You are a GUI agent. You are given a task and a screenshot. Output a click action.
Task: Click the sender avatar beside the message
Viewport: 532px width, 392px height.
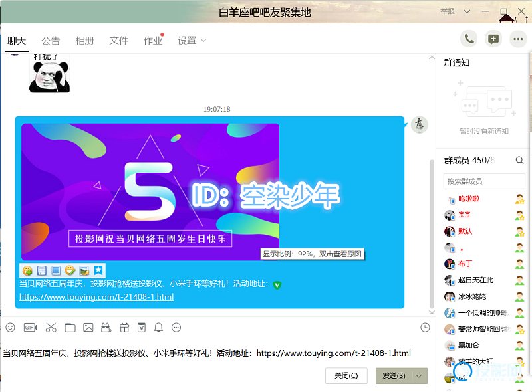pyautogui.click(x=420, y=124)
